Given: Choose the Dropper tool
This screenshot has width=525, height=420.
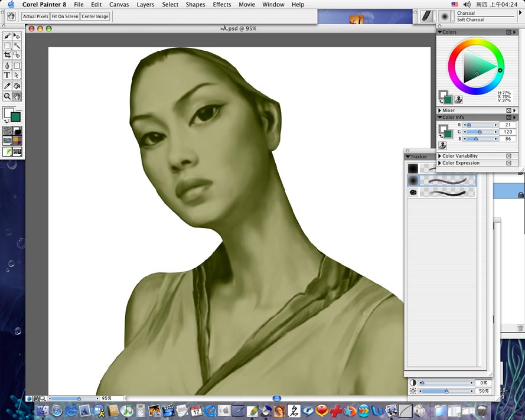Looking at the screenshot, I should 7,86.
